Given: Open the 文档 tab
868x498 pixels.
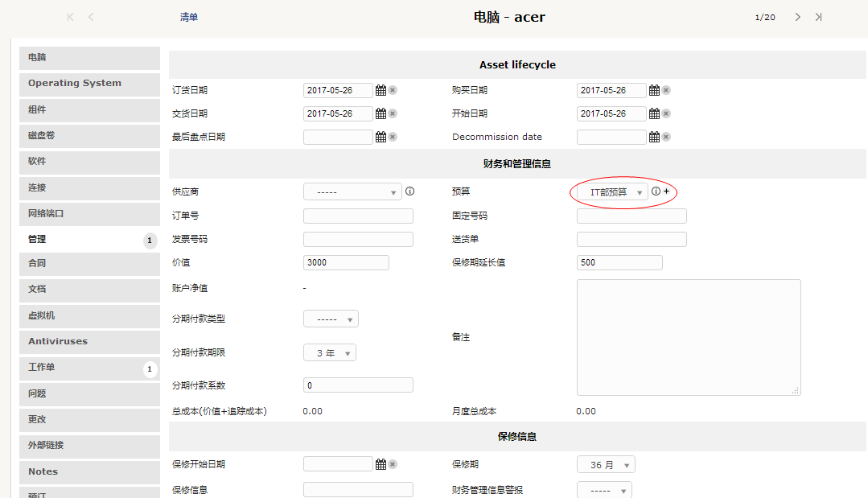Looking at the screenshot, I should (x=89, y=290).
